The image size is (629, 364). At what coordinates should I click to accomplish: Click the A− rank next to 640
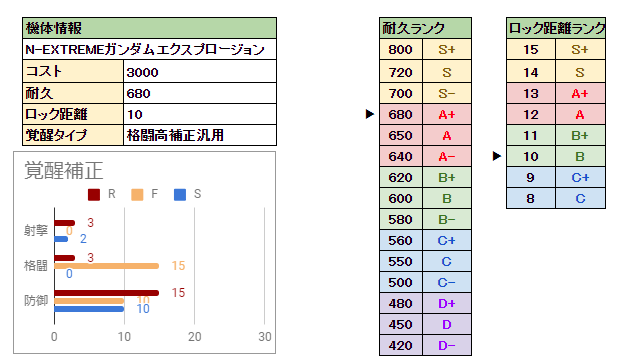(x=447, y=156)
